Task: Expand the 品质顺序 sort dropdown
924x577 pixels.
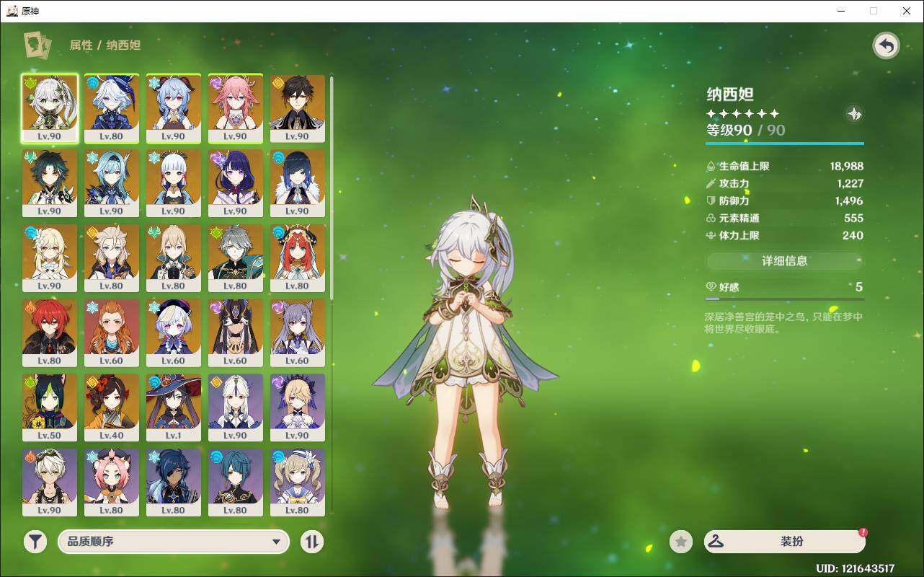Action: pyautogui.click(x=174, y=542)
